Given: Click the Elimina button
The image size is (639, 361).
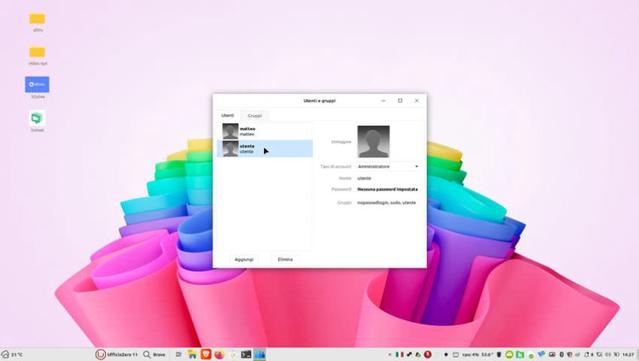Looking at the screenshot, I should click(x=285, y=259).
